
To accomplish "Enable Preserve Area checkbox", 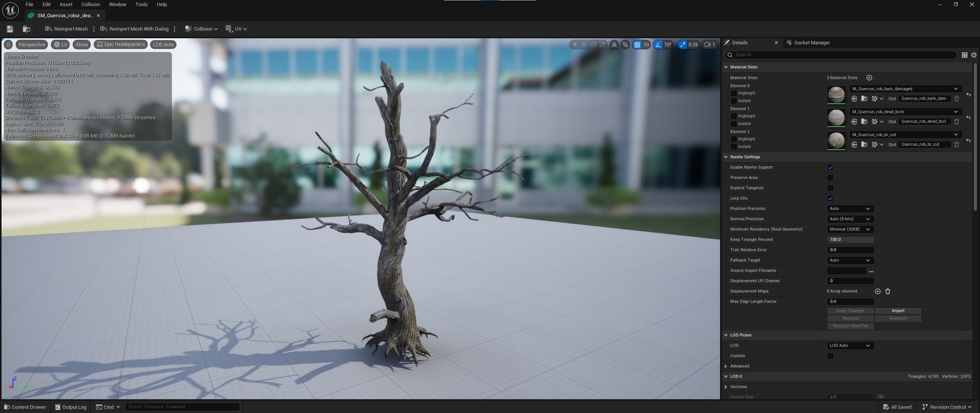I will coord(830,178).
